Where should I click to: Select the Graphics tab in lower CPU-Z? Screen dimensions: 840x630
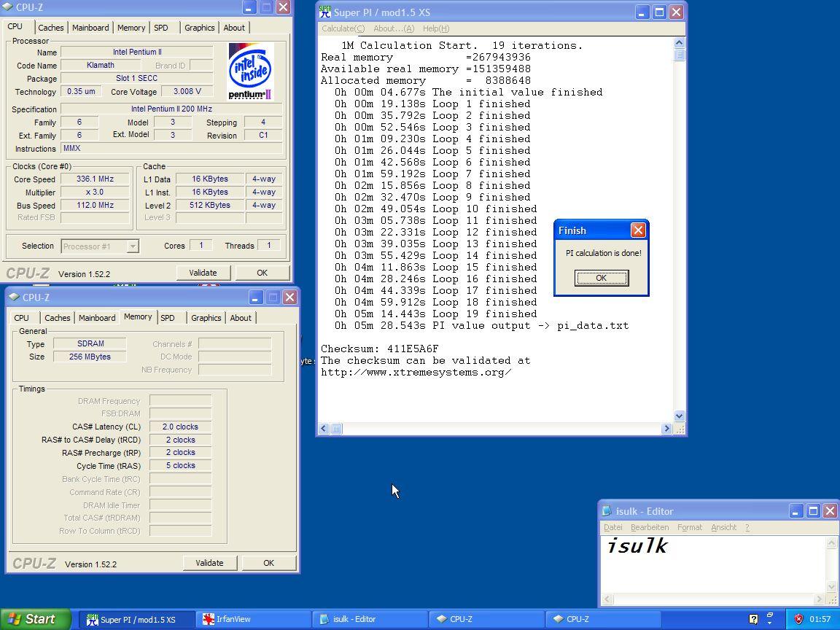pos(206,318)
